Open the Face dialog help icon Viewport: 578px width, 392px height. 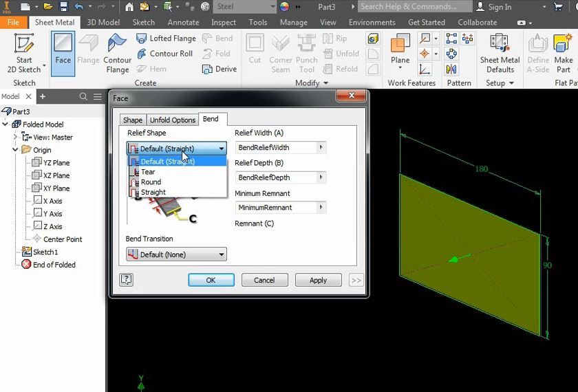point(126,280)
